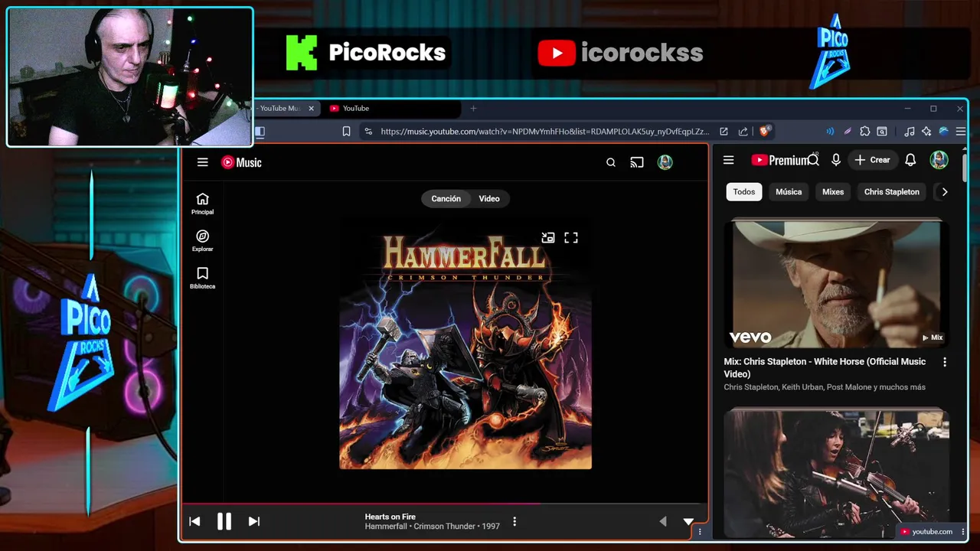Open Leo AI sparkle icon
The height and width of the screenshot is (551, 980).
[926, 132]
